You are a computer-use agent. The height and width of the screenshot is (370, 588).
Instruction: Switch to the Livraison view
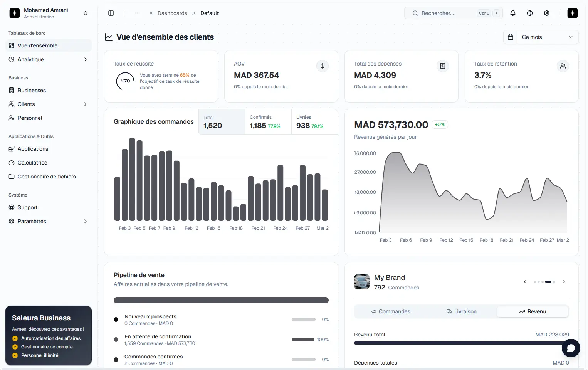(461, 311)
